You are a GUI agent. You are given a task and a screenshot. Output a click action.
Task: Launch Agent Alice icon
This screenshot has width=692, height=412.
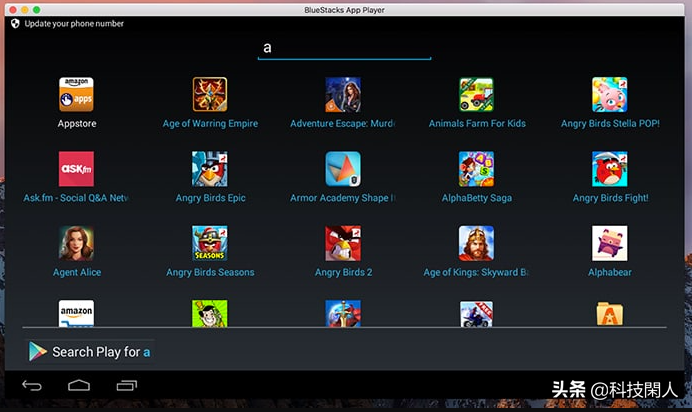coord(76,243)
